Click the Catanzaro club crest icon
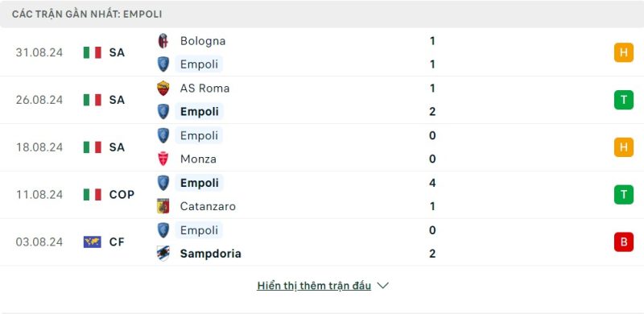 point(163,206)
